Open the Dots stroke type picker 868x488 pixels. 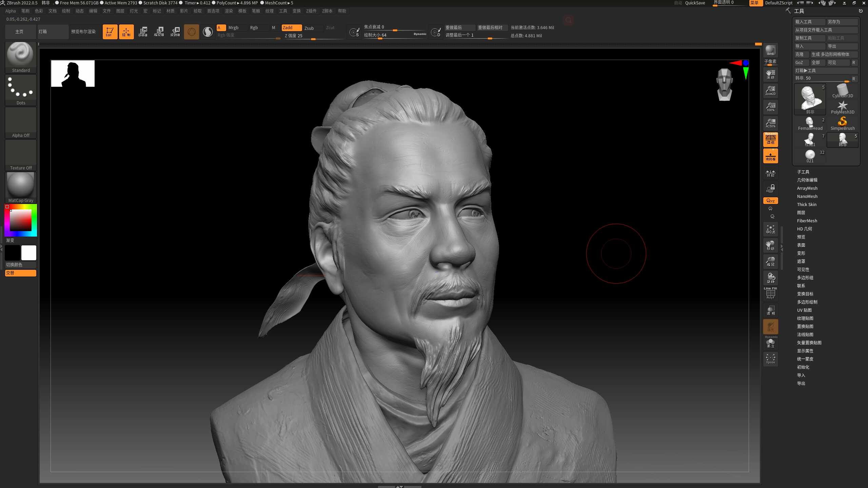coord(21,90)
